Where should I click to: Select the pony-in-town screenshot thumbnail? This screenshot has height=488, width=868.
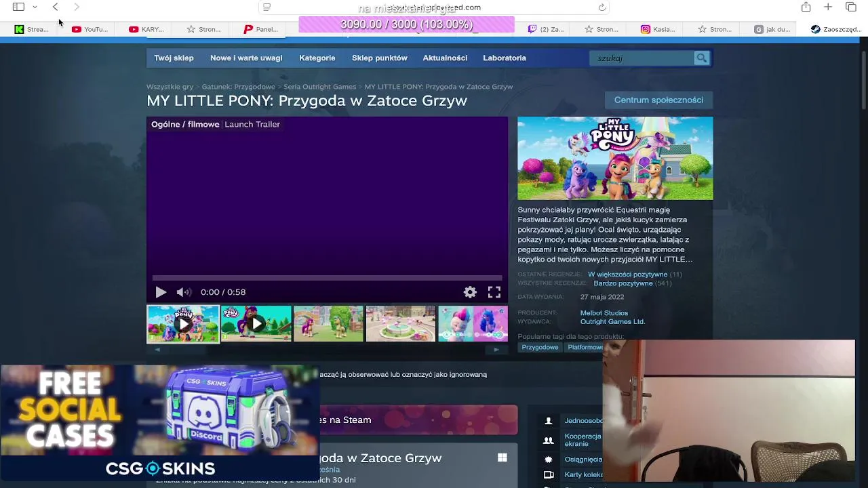pyautogui.click(x=329, y=324)
